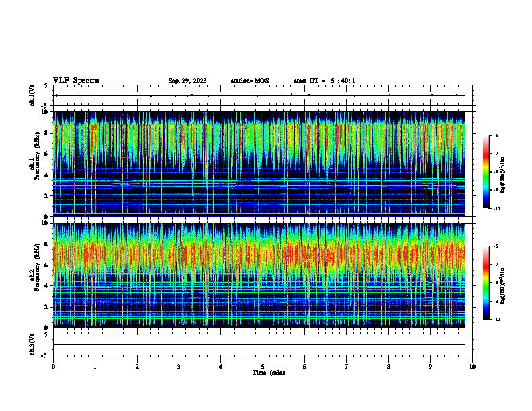The width and height of the screenshot is (532, 411).
Task: Click the time axis tick label "0"
Action: (53, 367)
